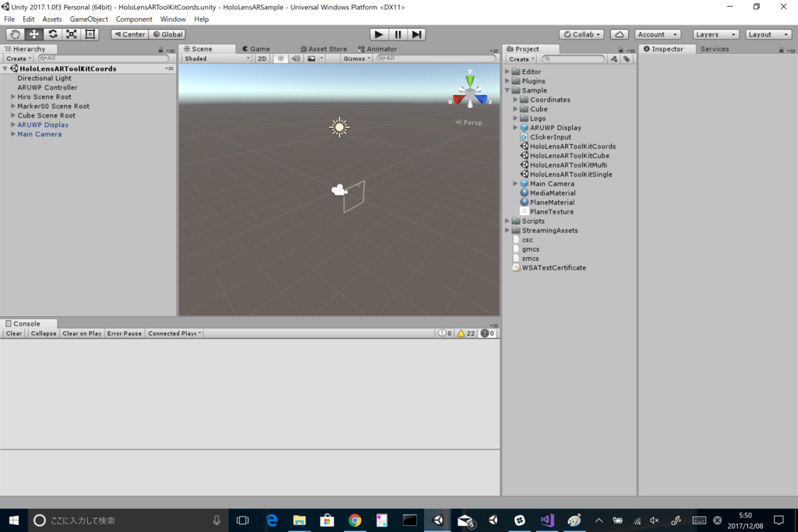The width and height of the screenshot is (798, 532).
Task: Toggle console Collapse option
Action: point(44,333)
